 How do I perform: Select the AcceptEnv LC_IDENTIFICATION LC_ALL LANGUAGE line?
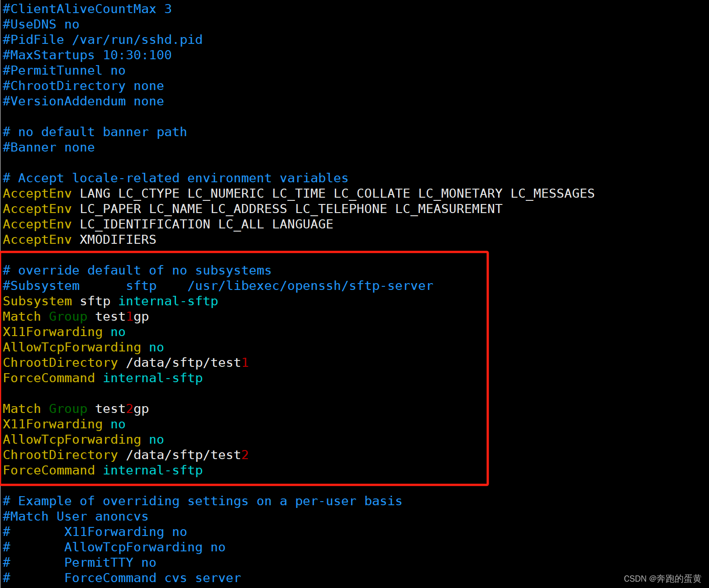(167, 224)
